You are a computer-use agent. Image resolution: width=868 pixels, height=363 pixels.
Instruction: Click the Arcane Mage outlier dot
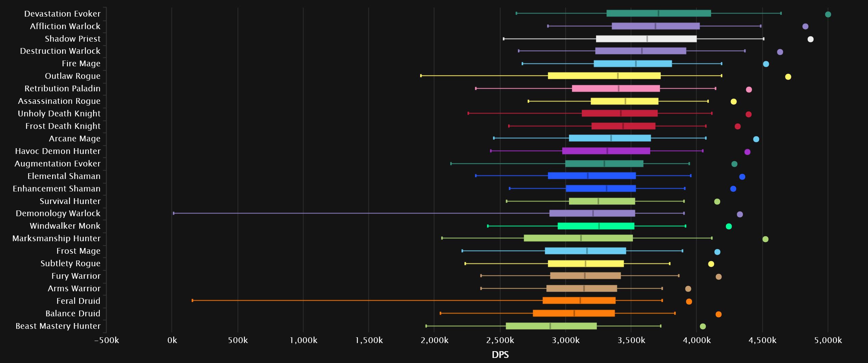(756, 139)
